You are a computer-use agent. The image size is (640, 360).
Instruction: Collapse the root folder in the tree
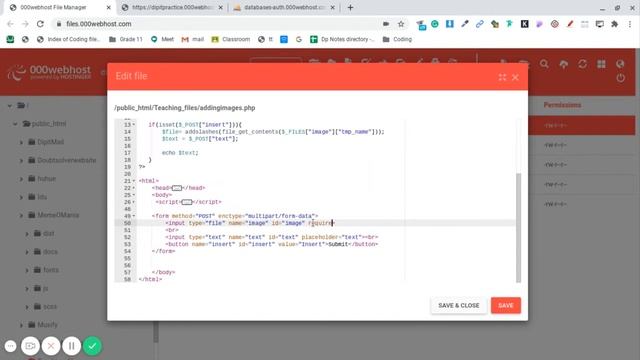pos(10,106)
